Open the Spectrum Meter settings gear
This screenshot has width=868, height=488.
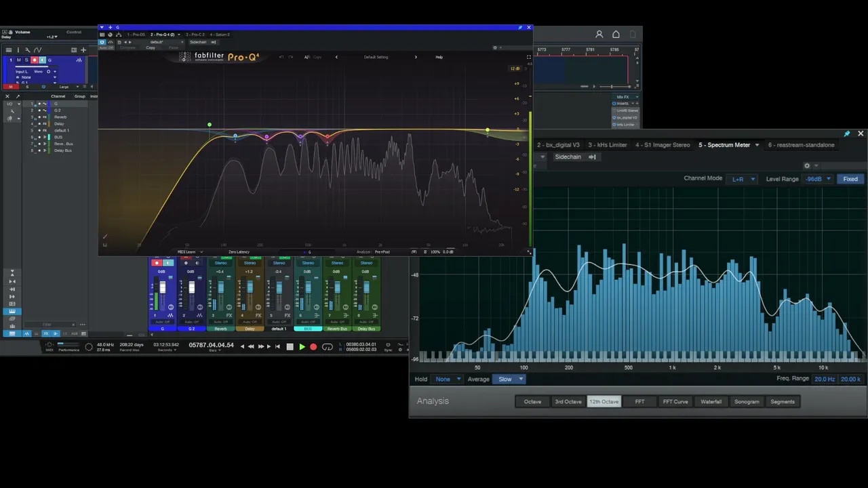click(x=807, y=166)
